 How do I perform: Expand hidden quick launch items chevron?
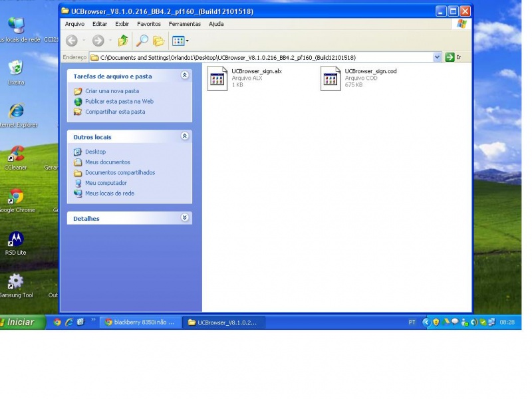tap(93, 320)
